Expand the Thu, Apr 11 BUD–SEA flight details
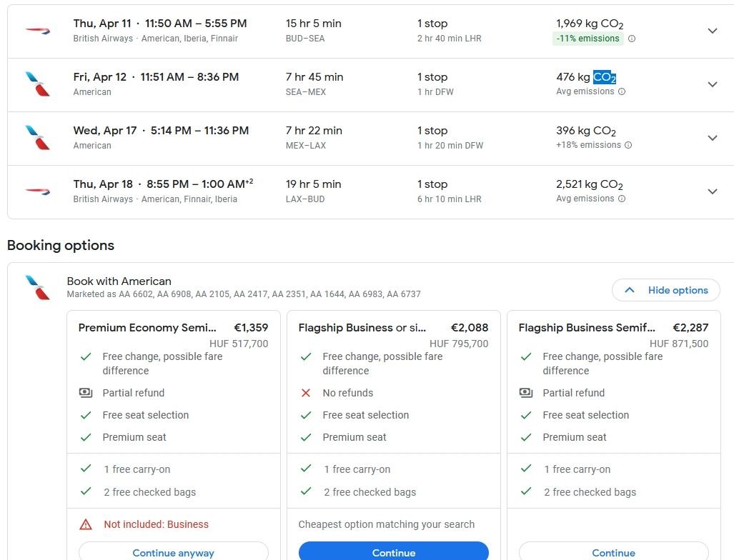734x560 pixels. tap(712, 31)
